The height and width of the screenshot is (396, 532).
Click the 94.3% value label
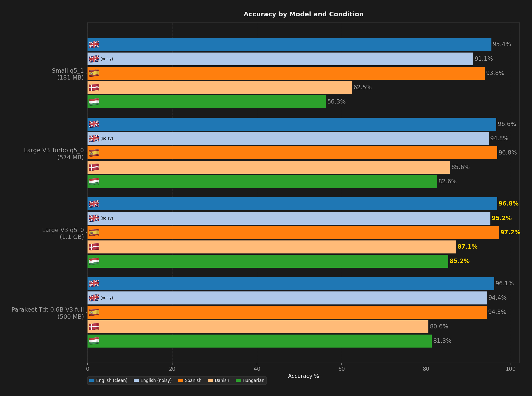[497, 312]
